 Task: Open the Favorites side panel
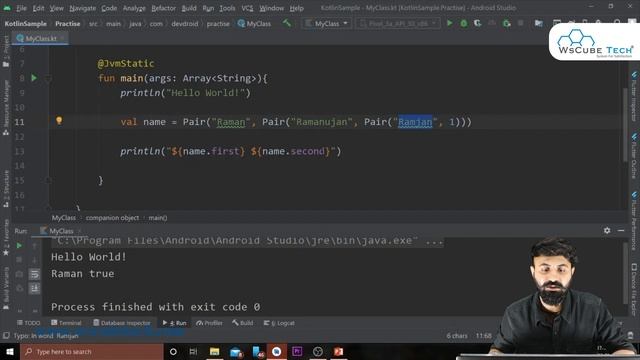pos(6,238)
